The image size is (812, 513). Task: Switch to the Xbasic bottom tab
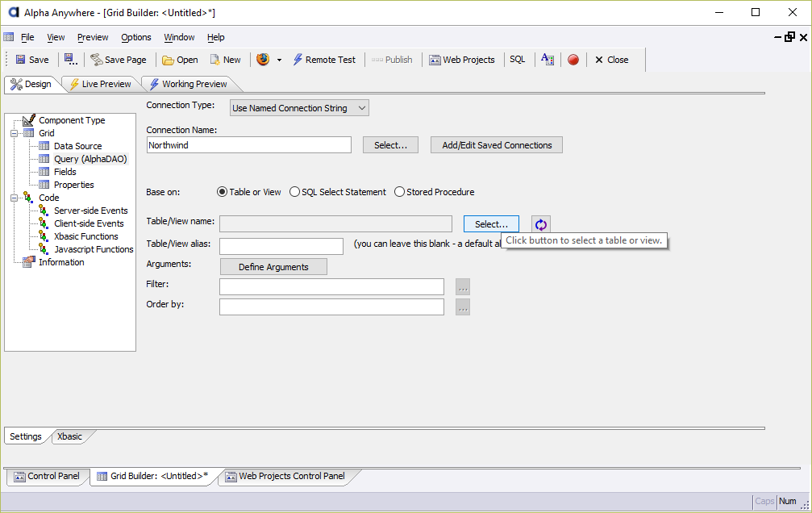tap(70, 436)
